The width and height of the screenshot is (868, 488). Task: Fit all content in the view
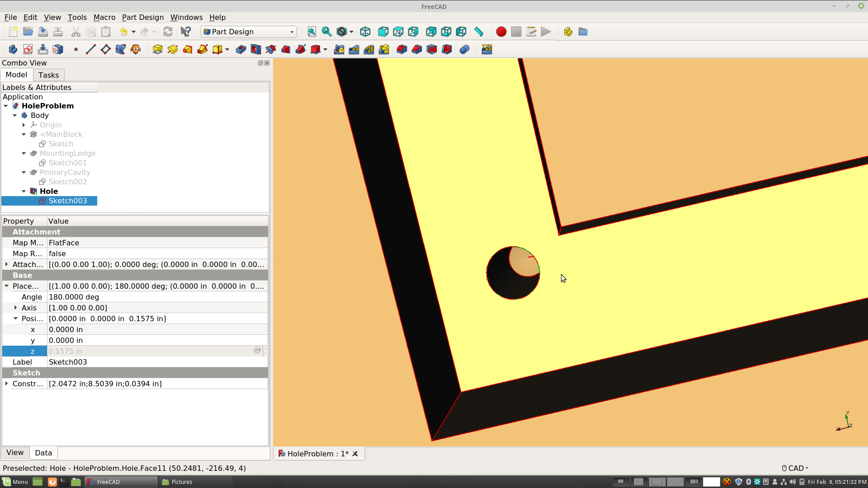[312, 32]
